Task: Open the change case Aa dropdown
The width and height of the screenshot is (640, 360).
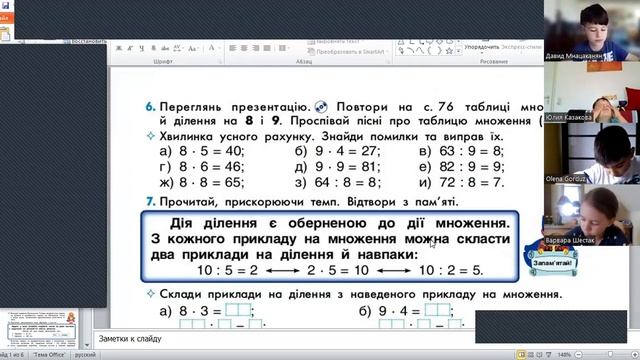Action: tap(193, 48)
